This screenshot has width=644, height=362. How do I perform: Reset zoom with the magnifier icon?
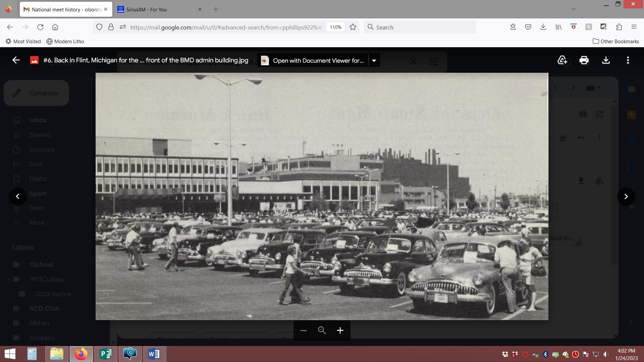tap(322, 330)
